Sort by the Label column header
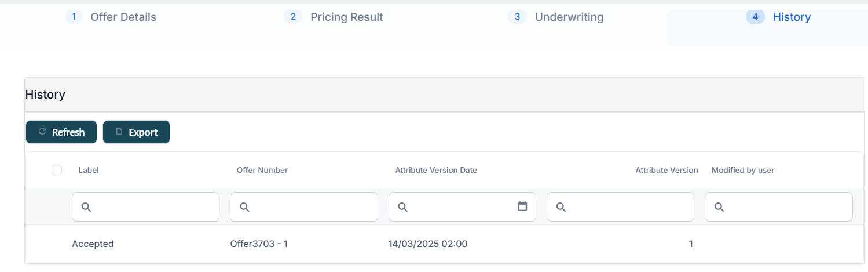 click(89, 170)
